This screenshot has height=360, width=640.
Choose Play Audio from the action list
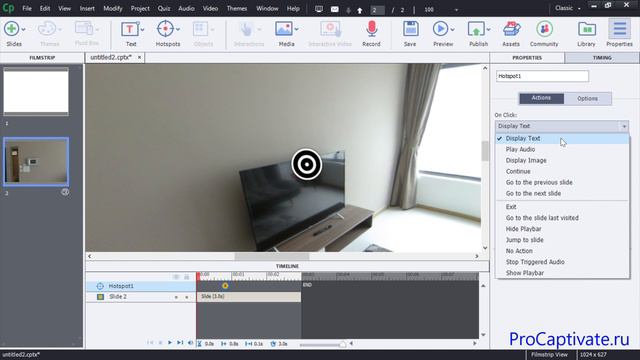coord(520,149)
